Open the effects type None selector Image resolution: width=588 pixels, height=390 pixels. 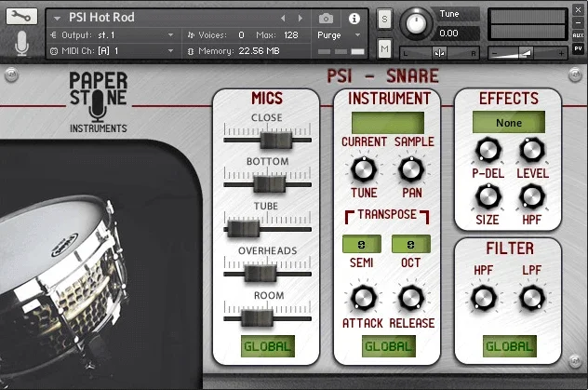(509, 122)
